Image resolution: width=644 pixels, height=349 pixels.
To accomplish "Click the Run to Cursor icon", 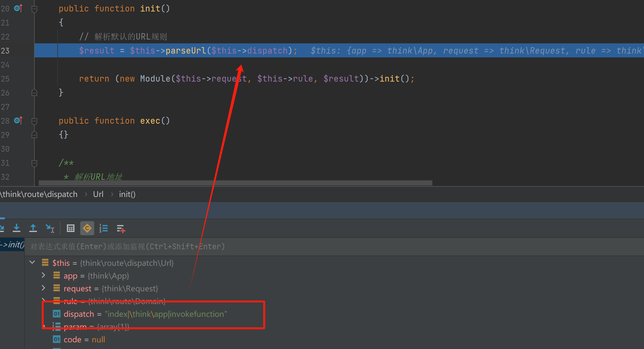I will click(50, 228).
